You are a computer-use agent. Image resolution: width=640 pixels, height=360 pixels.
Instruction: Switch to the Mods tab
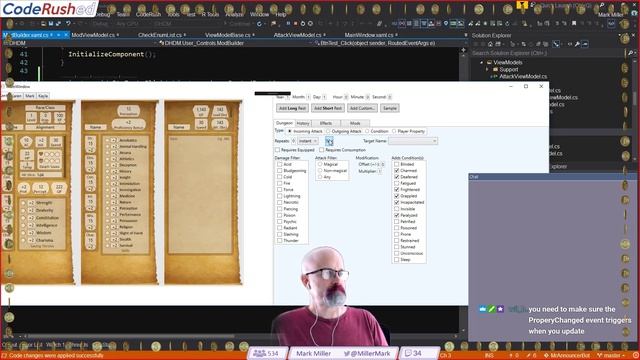pyautogui.click(x=355, y=123)
